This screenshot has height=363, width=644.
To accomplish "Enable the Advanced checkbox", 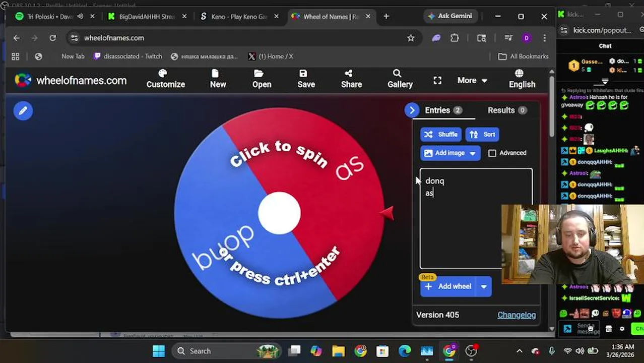I will (x=492, y=153).
